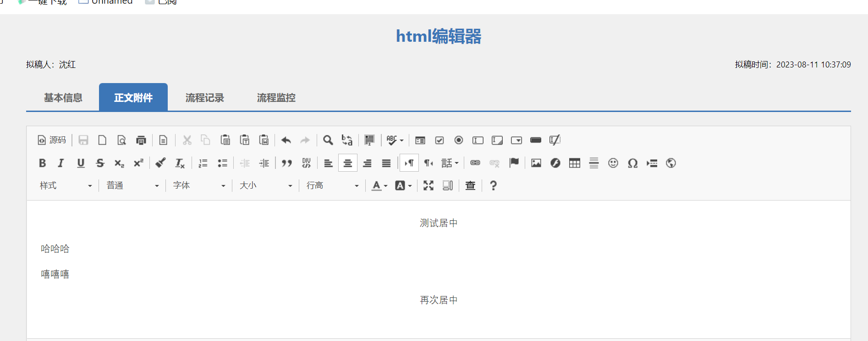868x341 pixels.
Task: Toggle superscript formatting
Action: [x=138, y=163]
